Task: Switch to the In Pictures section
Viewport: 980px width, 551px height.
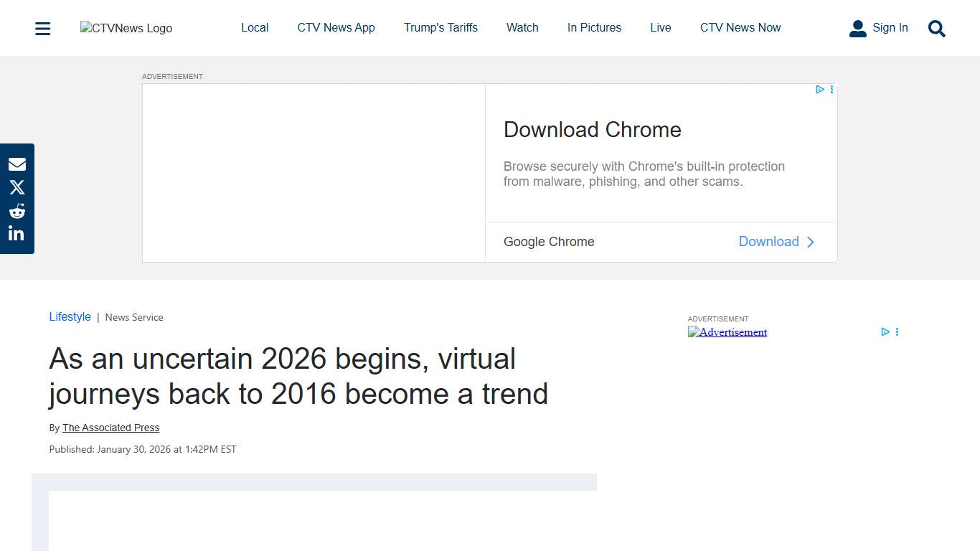Action: click(594, 27)
